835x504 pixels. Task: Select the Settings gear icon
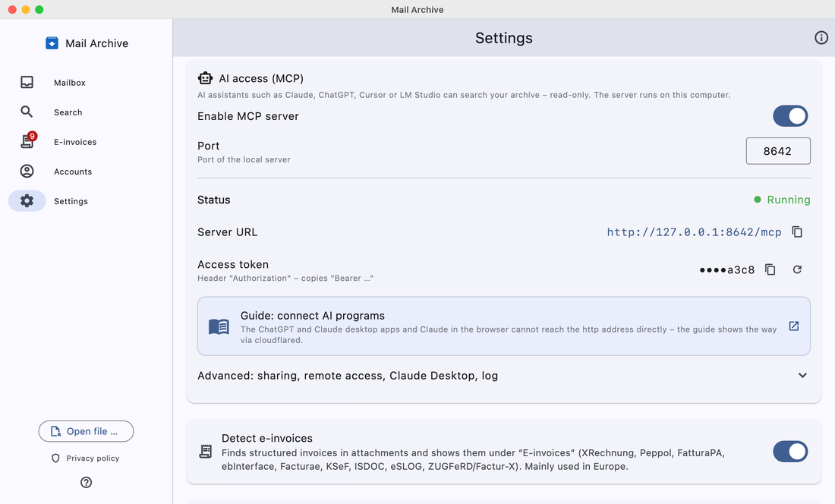(x=27, y=200)
